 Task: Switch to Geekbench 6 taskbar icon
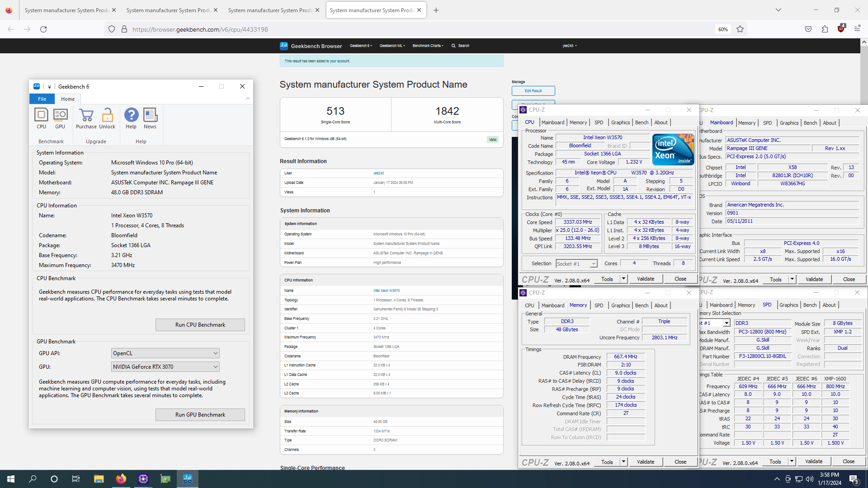188,479
